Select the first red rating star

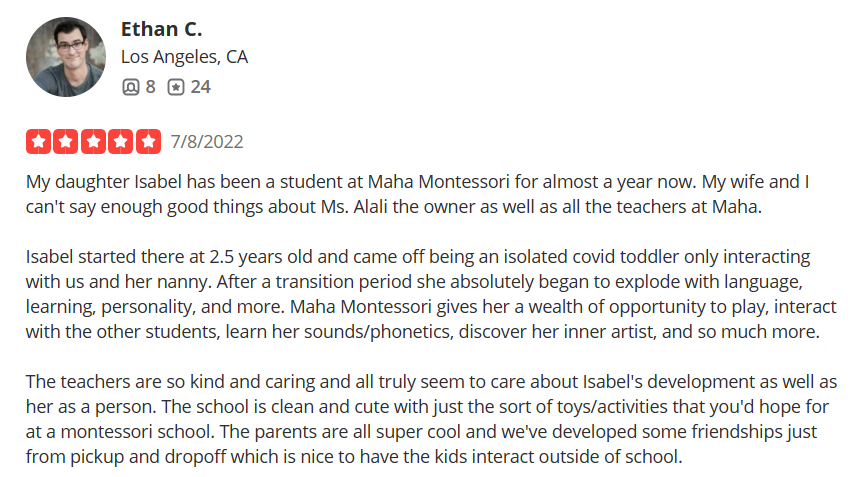click(x=39, y=142)
